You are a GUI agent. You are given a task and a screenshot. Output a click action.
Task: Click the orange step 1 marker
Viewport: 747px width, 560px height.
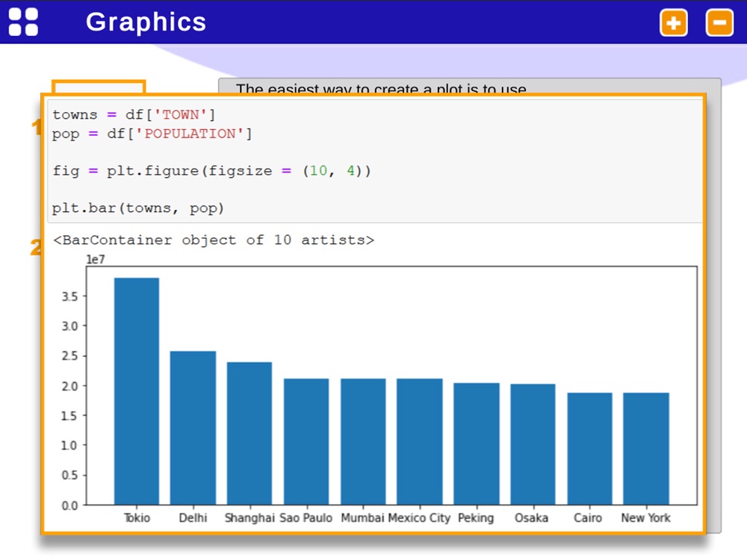click(x=36, y=128)
